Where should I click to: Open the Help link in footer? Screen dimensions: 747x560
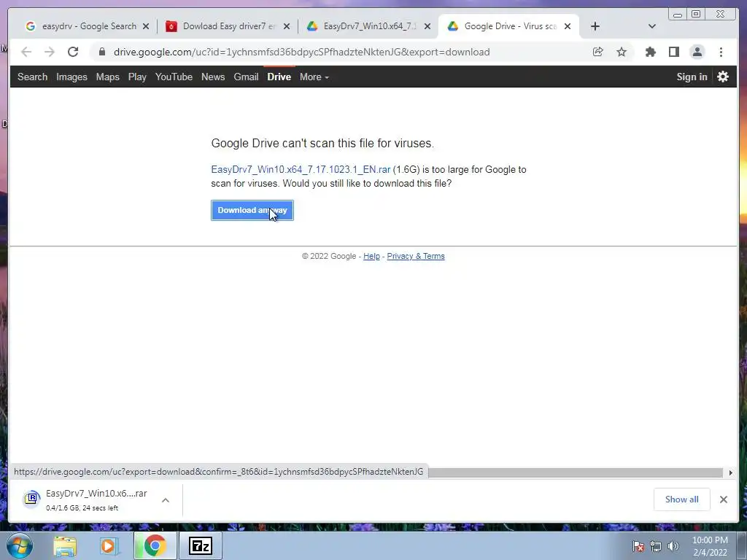(x=371, y=256)
